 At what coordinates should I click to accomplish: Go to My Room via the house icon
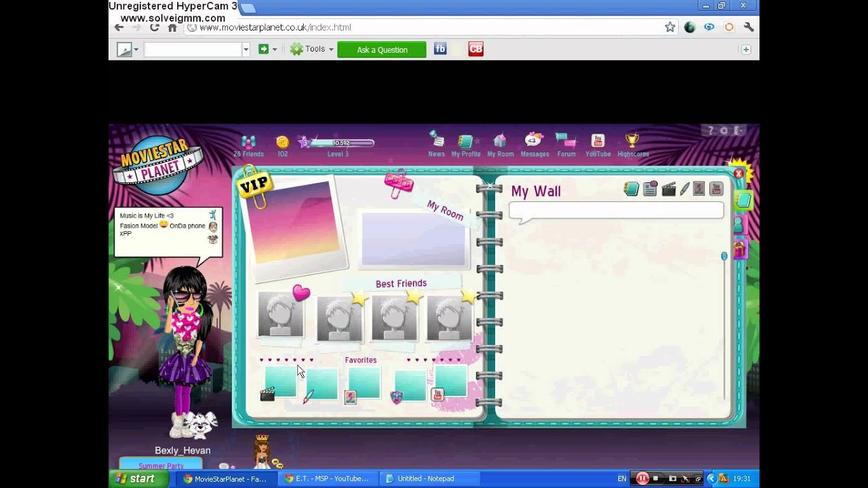coord(500,140)
